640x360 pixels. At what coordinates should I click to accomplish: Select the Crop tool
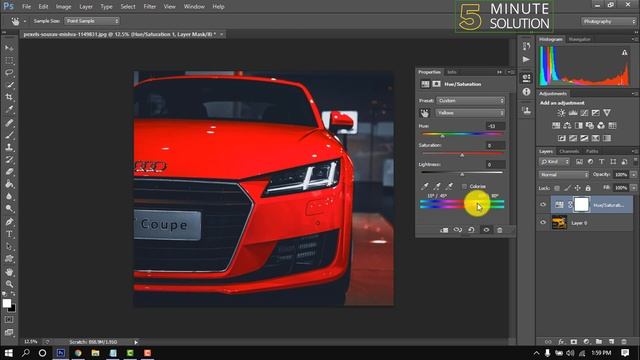(x=9, y=97)
